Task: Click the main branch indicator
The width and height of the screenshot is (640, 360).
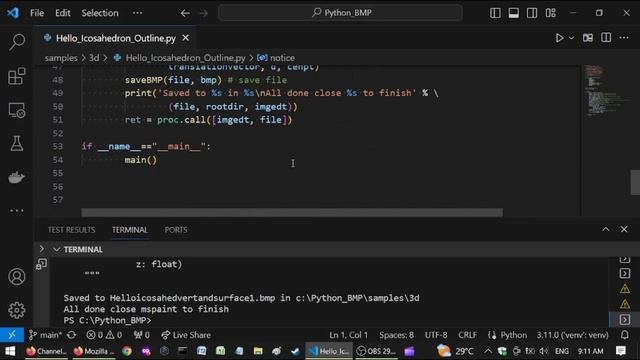Action: tap(45, 335)
